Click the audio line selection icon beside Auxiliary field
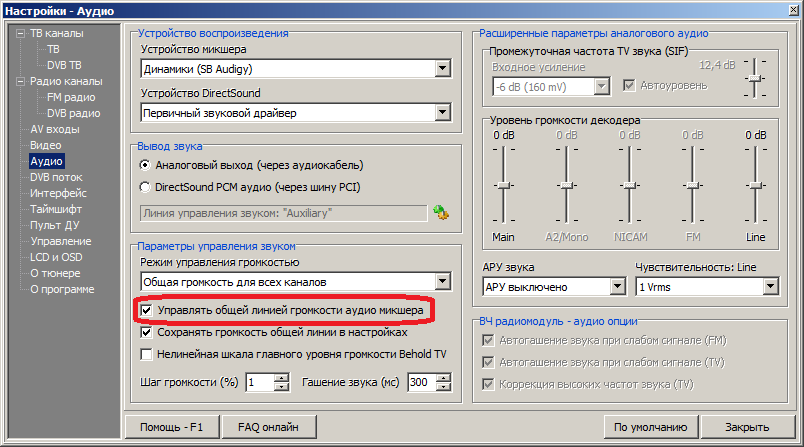 441,212
